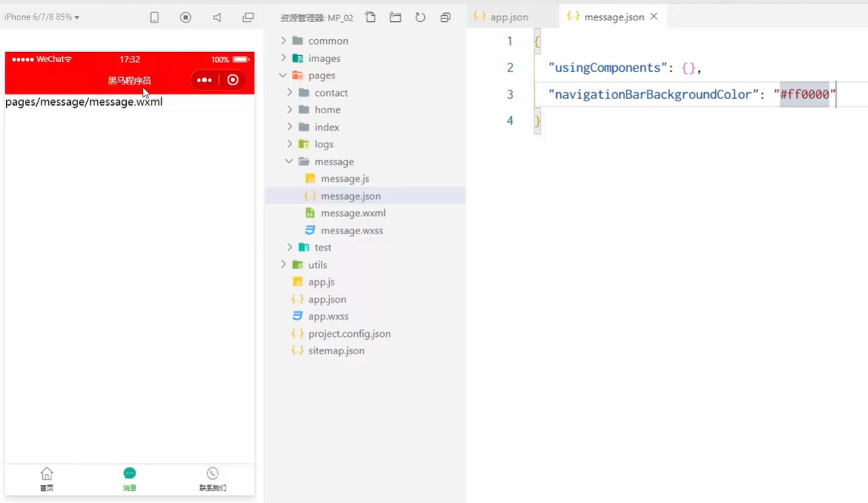Image resolution: width=868 pixels, height=503 pixels.
Task: Close the message.json tab
Action: (x=654, y=17)
